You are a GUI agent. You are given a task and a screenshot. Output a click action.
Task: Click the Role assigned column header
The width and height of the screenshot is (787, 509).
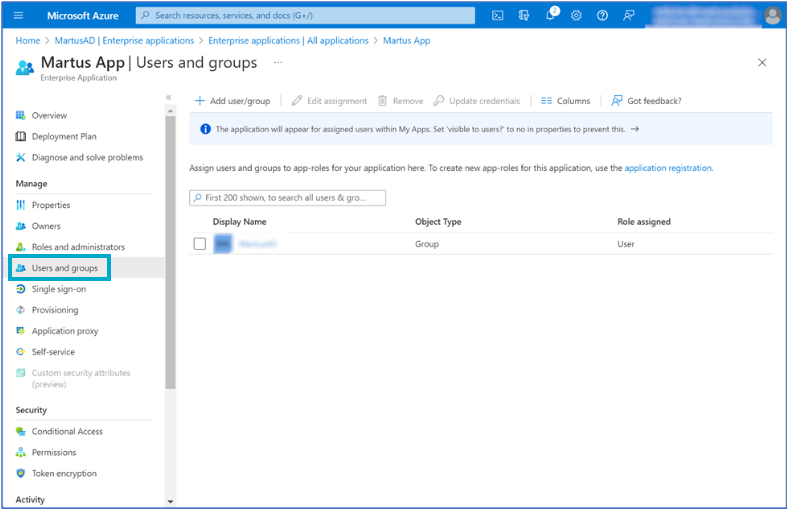tap(644, 222)
